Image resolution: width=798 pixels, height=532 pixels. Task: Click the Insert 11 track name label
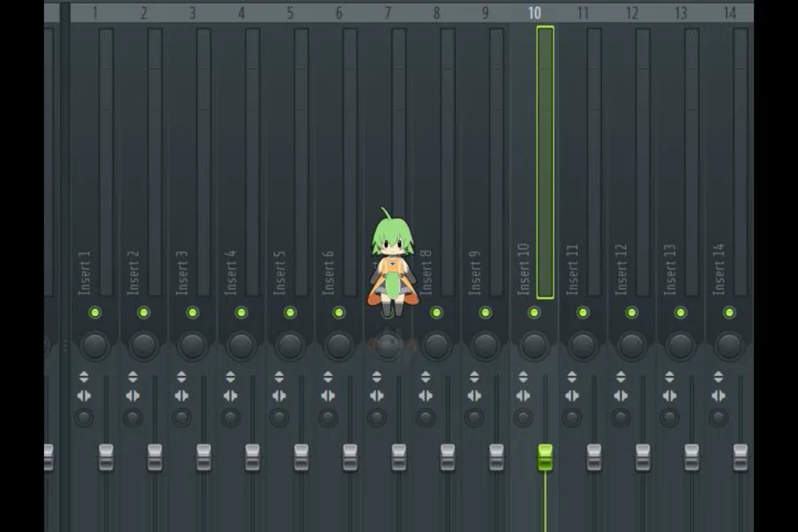tap(573, 270)
